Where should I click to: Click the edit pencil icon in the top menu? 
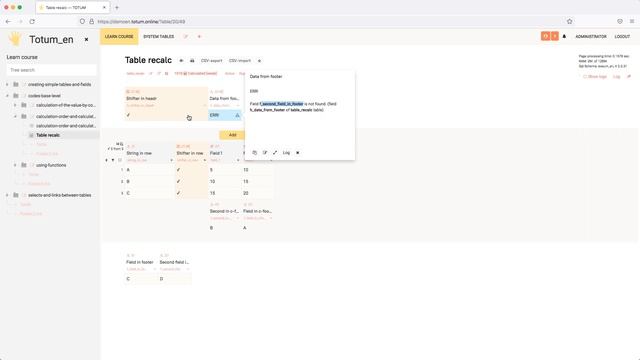[x=186, y=37]
